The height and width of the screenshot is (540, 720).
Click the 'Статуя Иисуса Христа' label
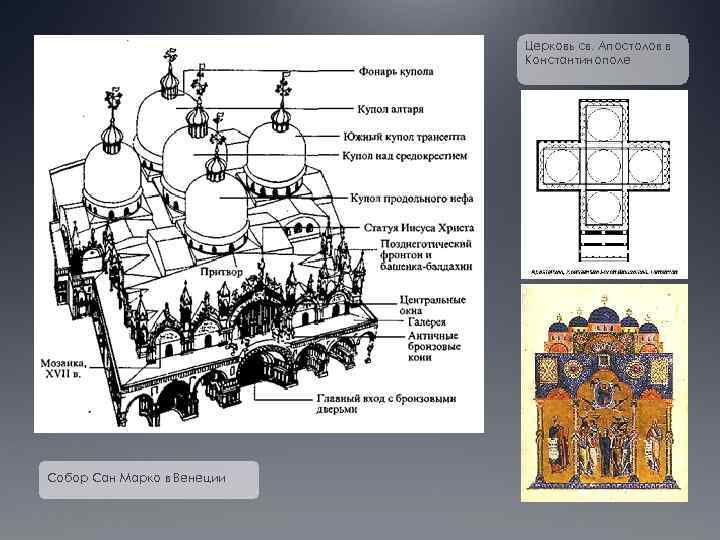click(x=419, y=228)
